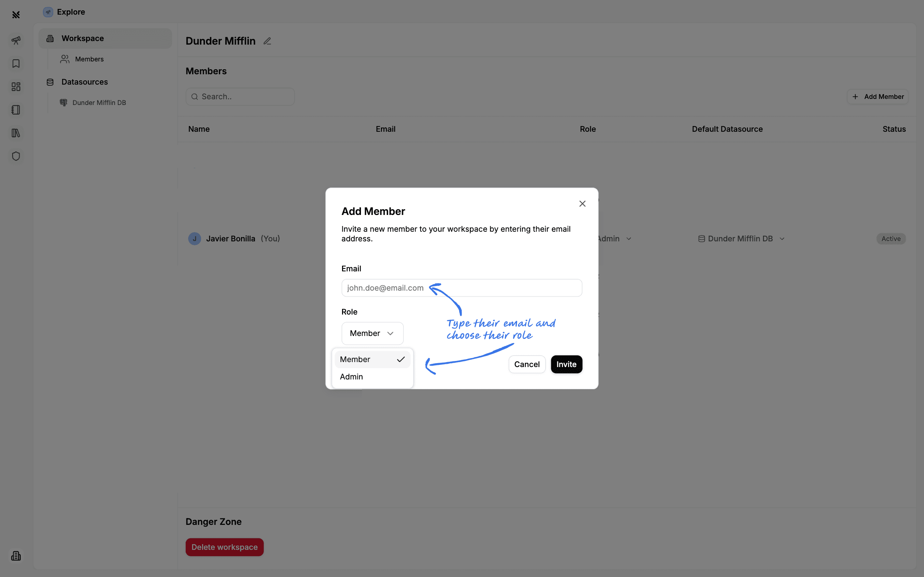
Task: Open the library books icon in sidebar
Action: (16, 133)
